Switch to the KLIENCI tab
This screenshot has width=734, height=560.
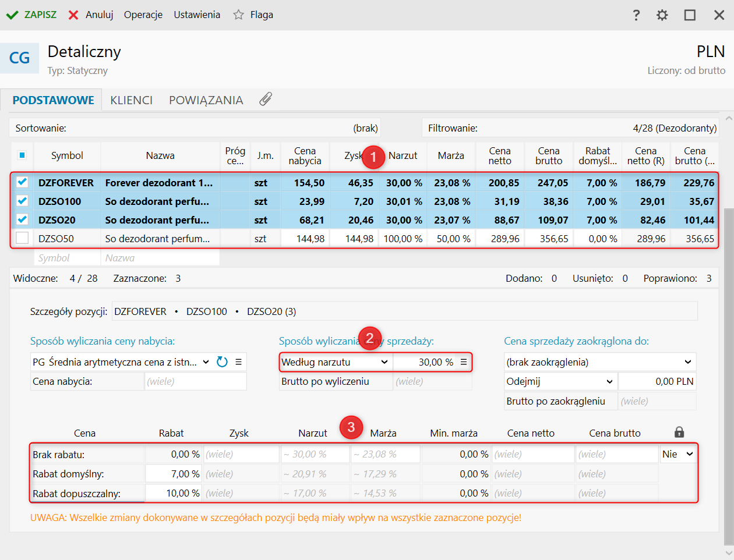pyautogui.click(x=131, y=100)
